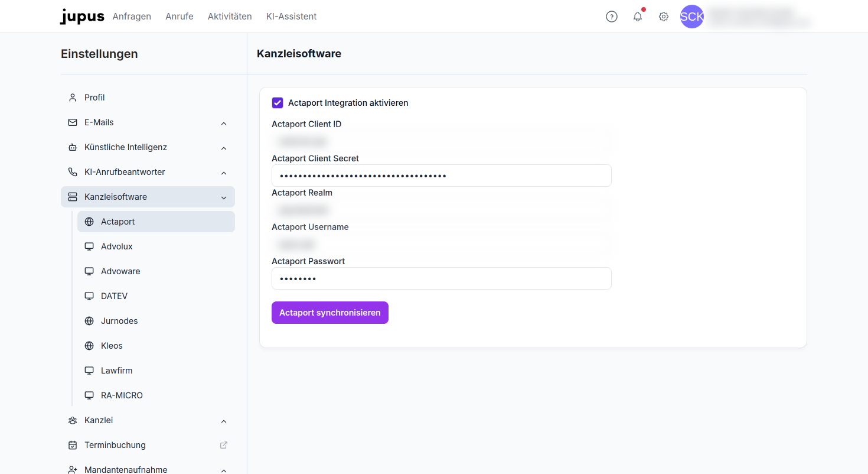868x474 pixels.
Task: Select the Profil person icon
Action: [73, 98]
